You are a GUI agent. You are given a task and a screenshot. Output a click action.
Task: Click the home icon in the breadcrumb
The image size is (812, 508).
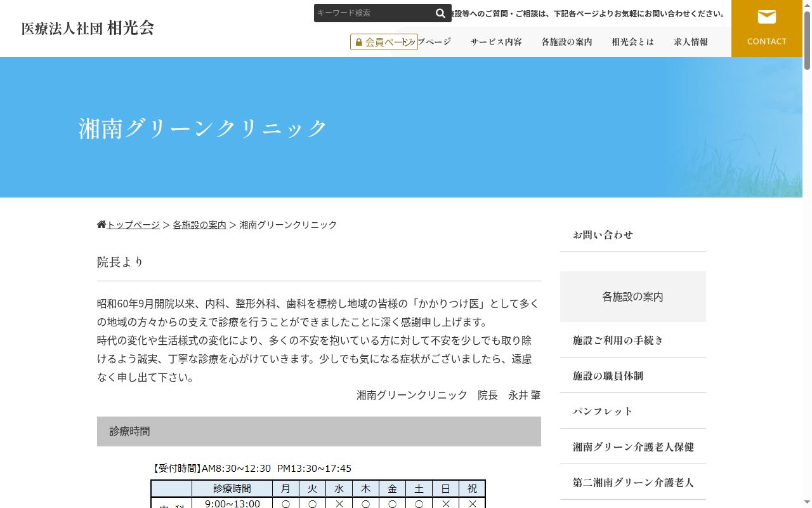pyautogui.click(x=101, y=224)
